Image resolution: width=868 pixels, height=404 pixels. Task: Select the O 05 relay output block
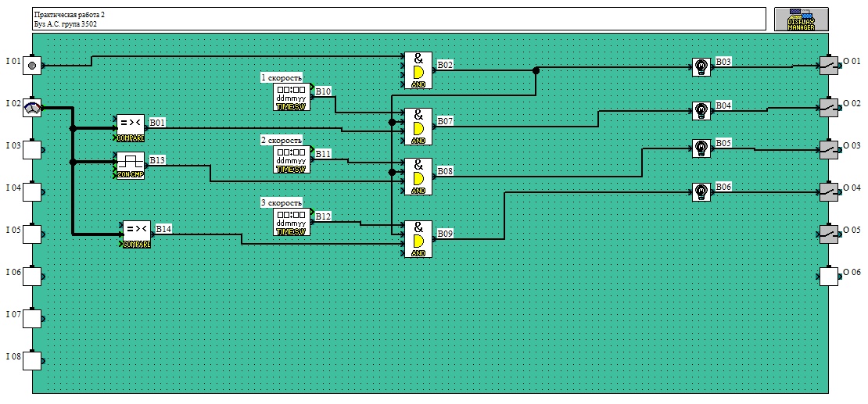[x=829, y=234]
